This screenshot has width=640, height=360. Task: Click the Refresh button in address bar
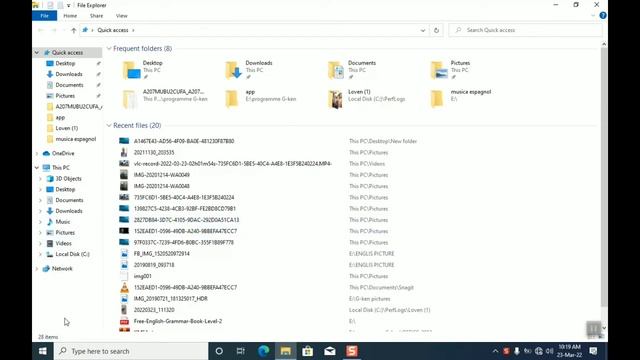point(436,30)
